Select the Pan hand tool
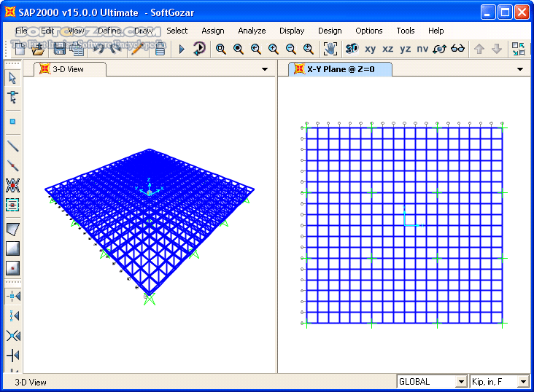Viewport: 534px width, 392px height. [330, 49]
